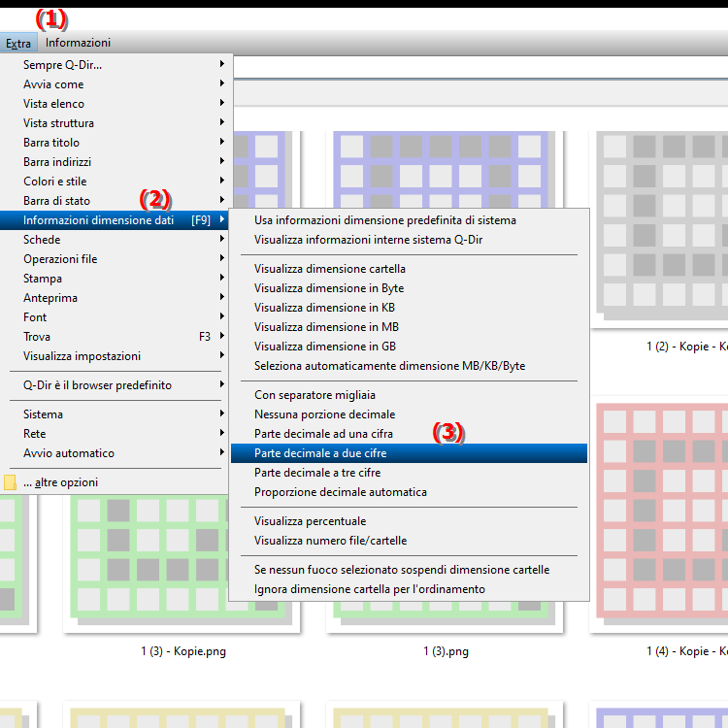The width and height of the screenshot is (728, 728).
Task: Open Avvio automatico submenu
Action: click(115, 453)
